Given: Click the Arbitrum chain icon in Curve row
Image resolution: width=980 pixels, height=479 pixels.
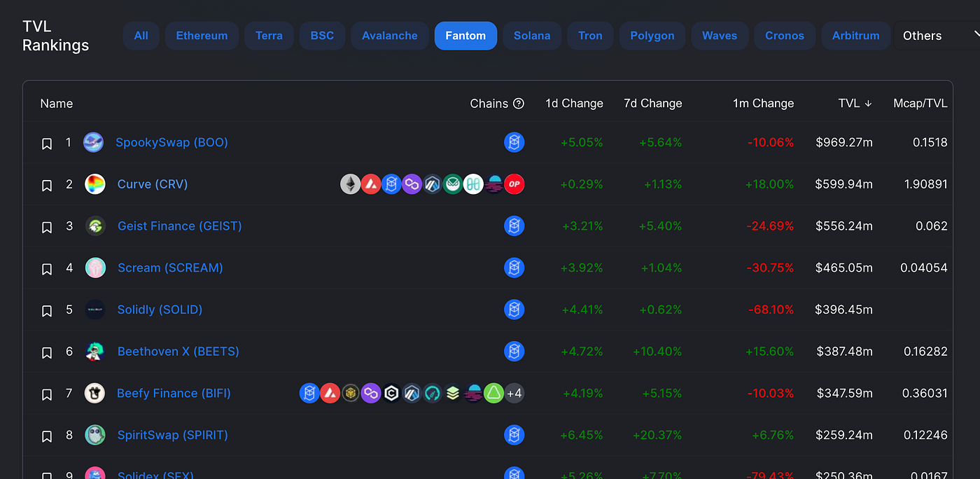Looking at the screenshot, I should 433,184.
